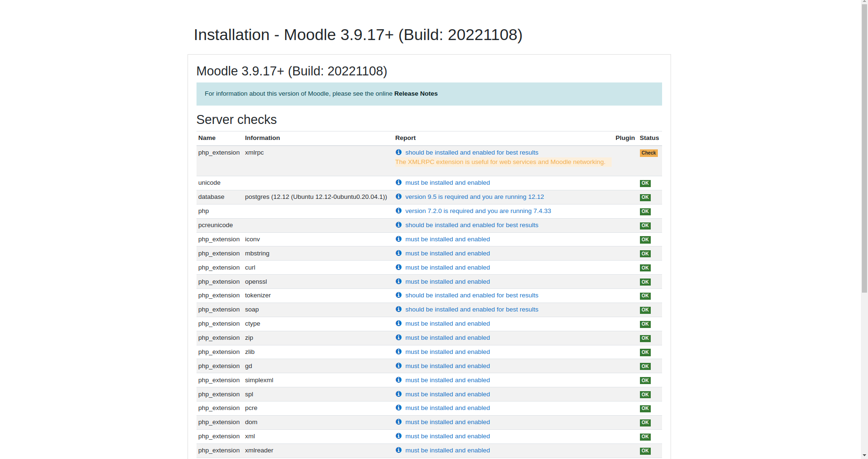
Task: Click the info icon in the curl row
Action: 399,267
